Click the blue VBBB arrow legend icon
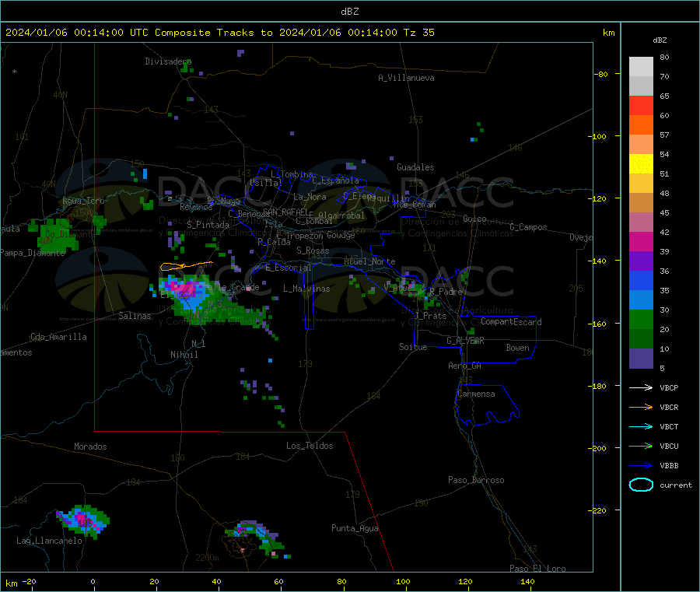Screen dimensions: 700x592 pyautogui.click(x=641, y=465)
